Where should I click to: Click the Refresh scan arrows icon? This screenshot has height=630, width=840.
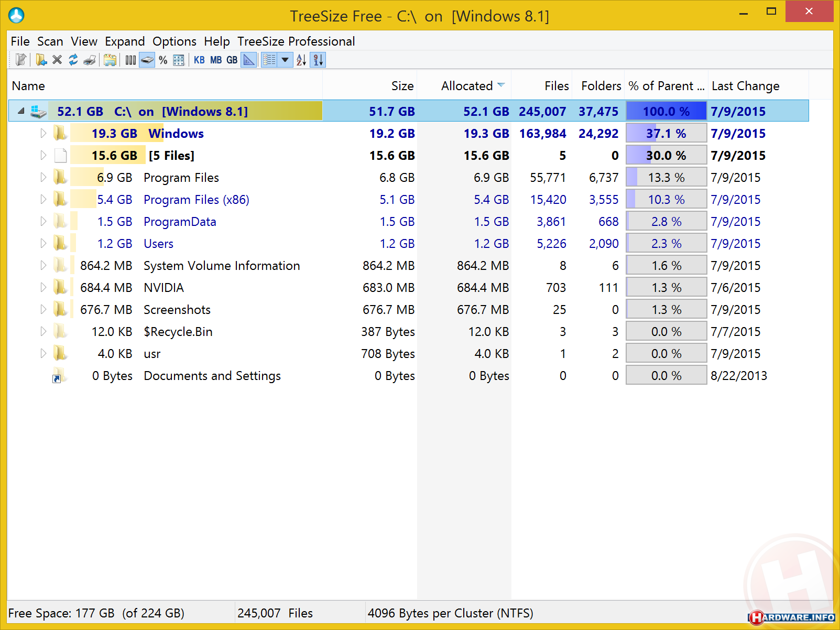click(x=73, y=60)
